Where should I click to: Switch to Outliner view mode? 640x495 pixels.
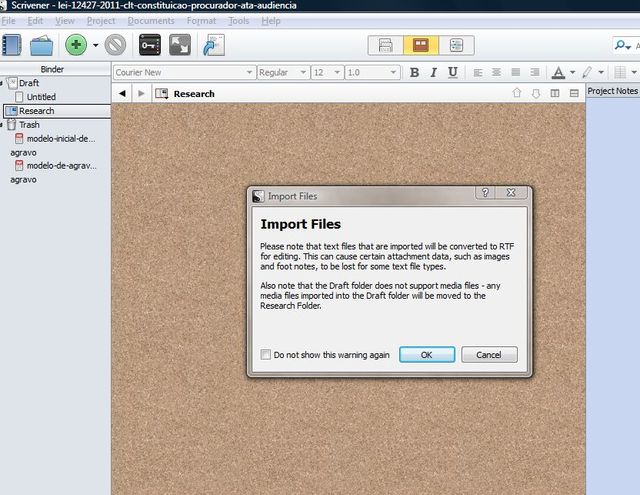(x=456, y=45)
